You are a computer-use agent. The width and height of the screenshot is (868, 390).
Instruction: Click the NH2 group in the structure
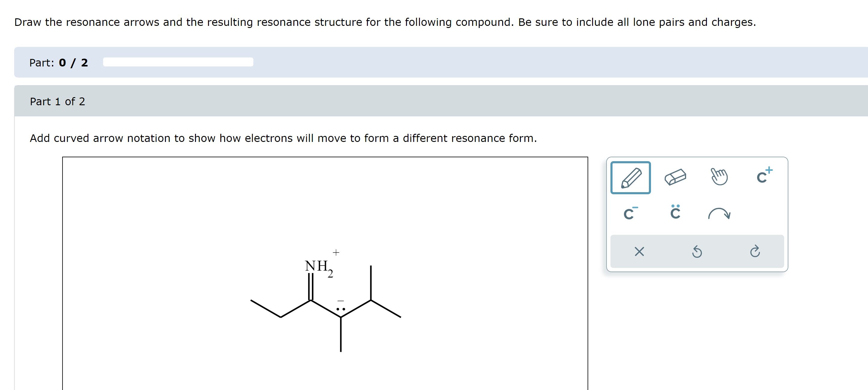(x=317, y=266)
